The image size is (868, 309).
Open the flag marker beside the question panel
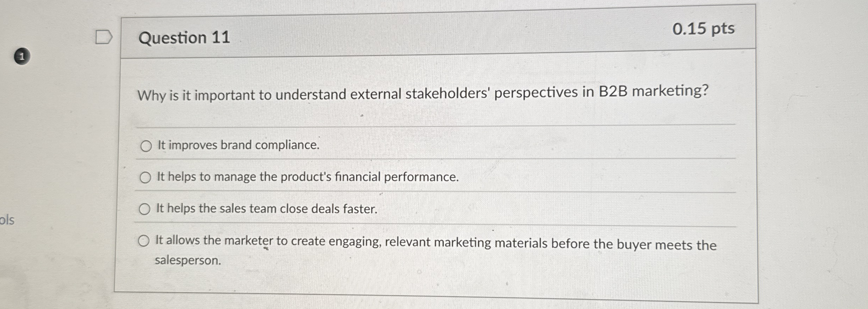tap(104, 37)
